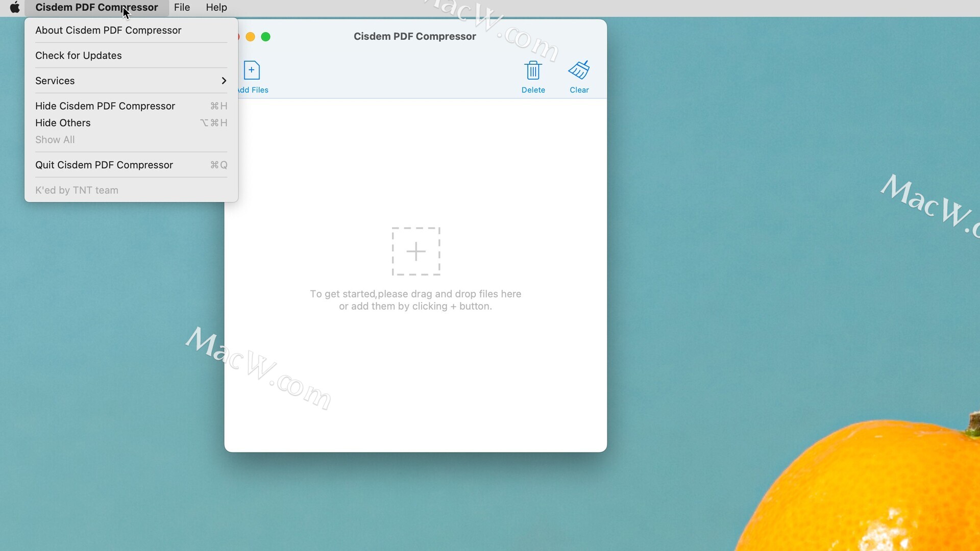Screen dimensions: 980x551
Task: Close the Cisdem PDF Compressor app menu
Action: (x=96, y=7)
